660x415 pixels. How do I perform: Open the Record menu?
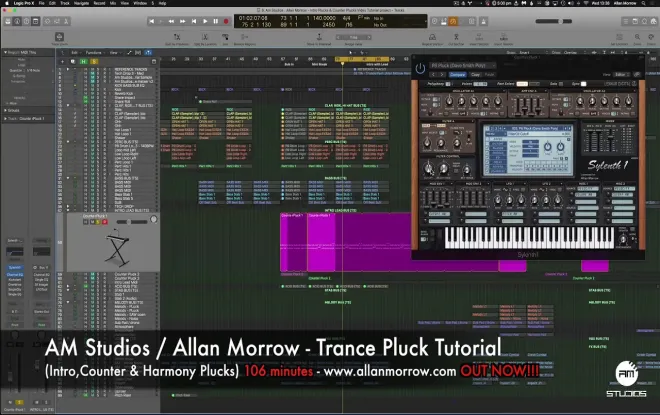click(x=99, y=3)
